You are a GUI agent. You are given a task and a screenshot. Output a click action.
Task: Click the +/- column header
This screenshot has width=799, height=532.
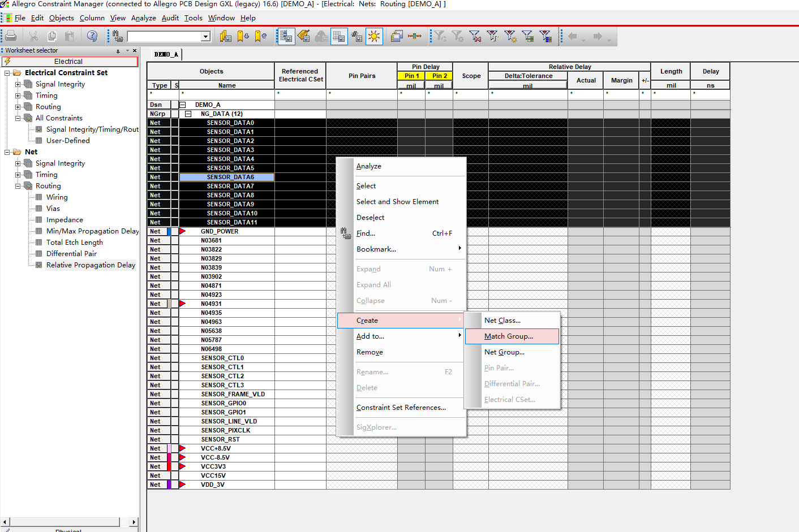coord(645,80)
